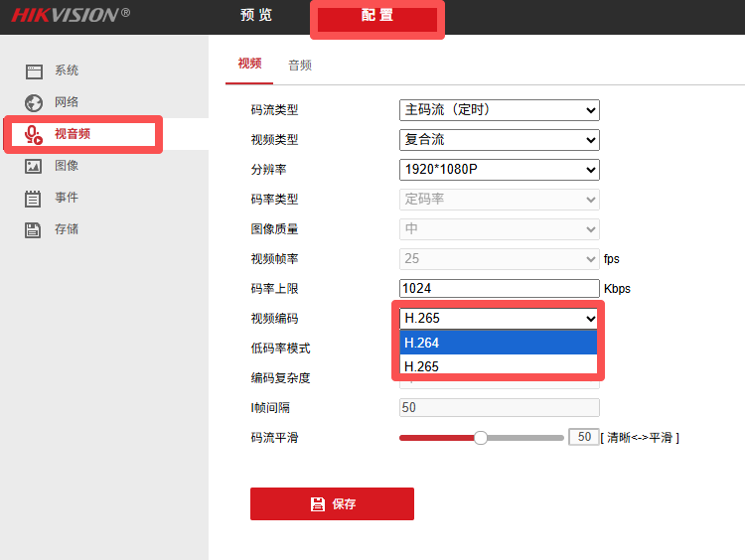Click the System sidebar icon
Viewport: 745px width, 560px height.
click(34, 71)
